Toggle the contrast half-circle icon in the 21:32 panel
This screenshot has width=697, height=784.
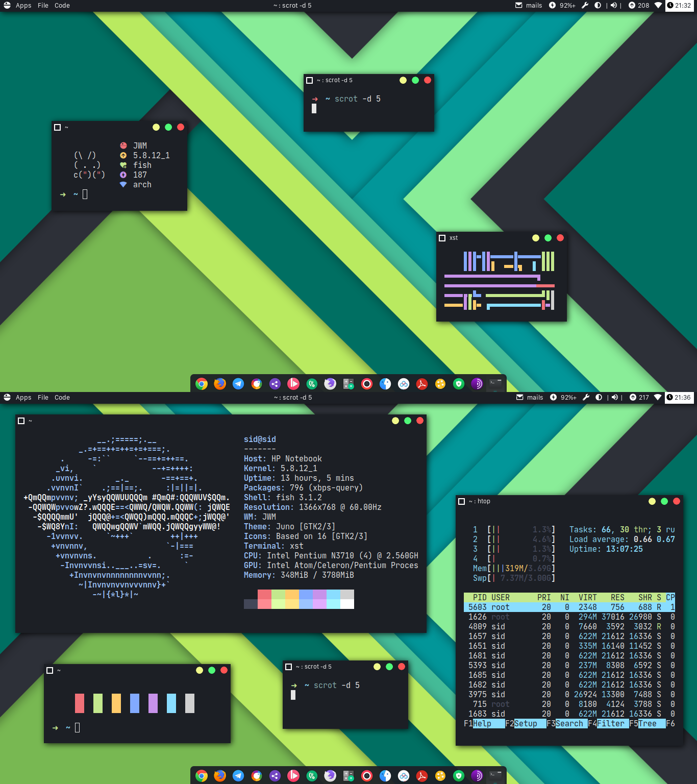[598, 5]
